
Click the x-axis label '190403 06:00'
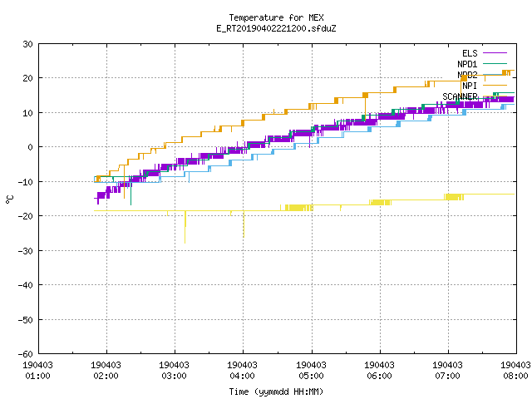(x=379, y=371)
